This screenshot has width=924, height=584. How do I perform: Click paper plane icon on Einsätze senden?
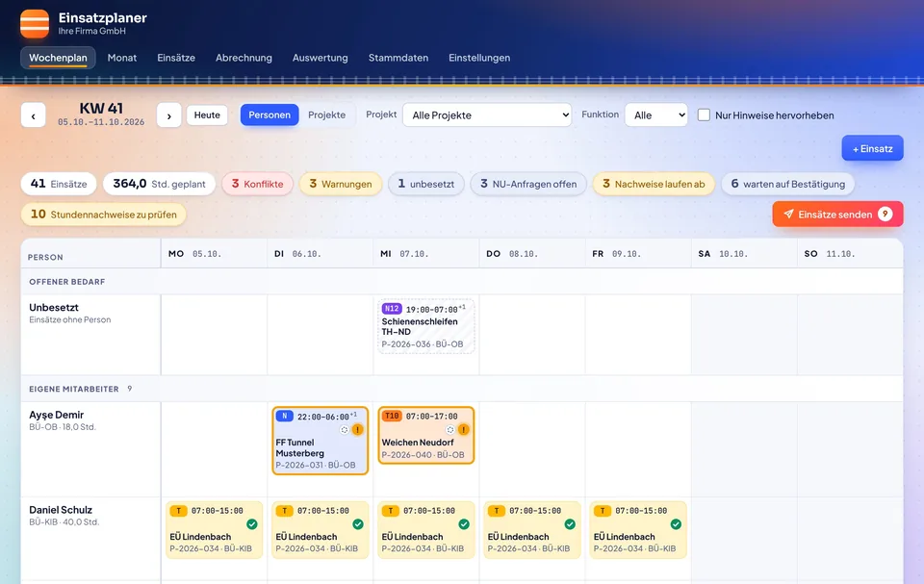click(x=788, y=214)
